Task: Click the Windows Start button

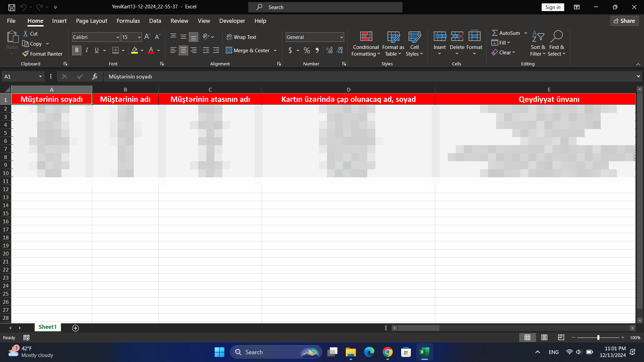Action: pyautogui.click(x=219, y=352)
